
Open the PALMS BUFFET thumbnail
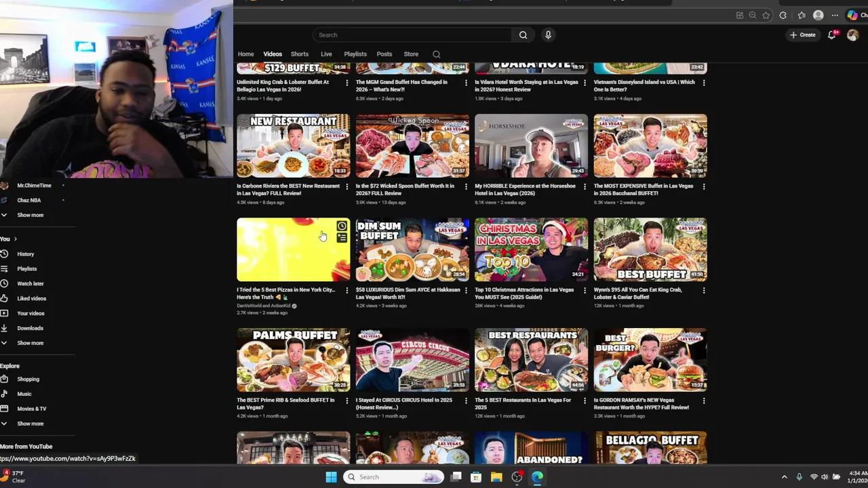pyautogui.click(x=293, y=360)
